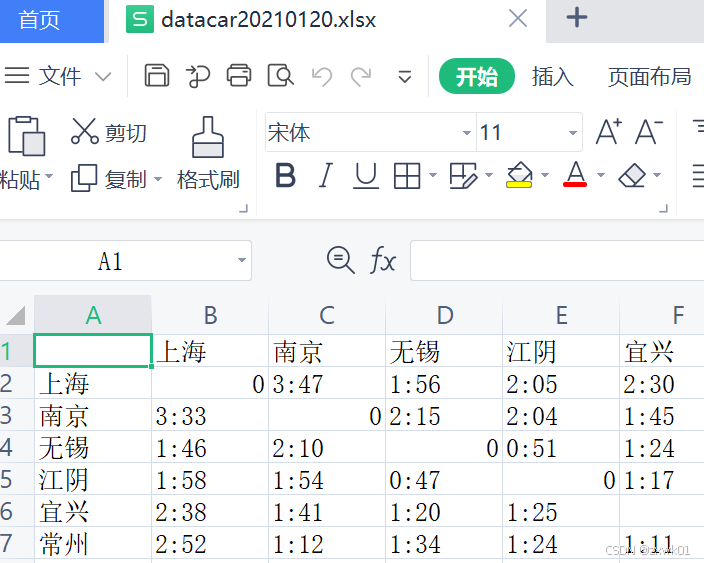The height and width of the screenshot is (563, 704).
Task: Click the Export to PDF icon
Action: [198, 76]
